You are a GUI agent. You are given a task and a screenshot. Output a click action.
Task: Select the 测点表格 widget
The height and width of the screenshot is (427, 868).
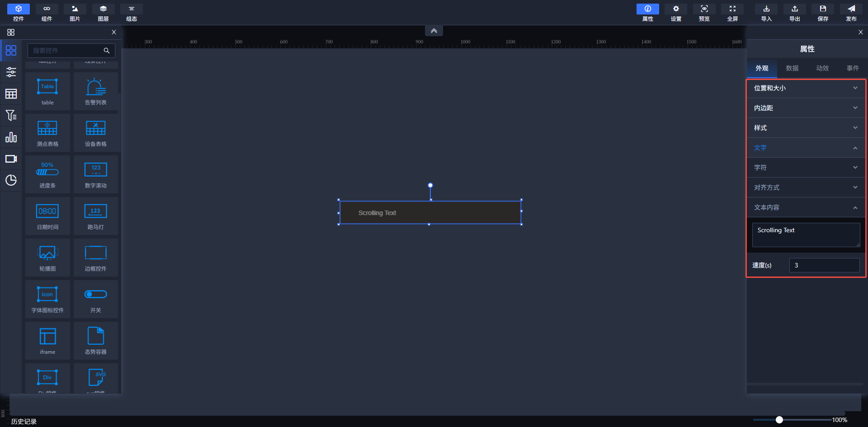tap(47, 133)
